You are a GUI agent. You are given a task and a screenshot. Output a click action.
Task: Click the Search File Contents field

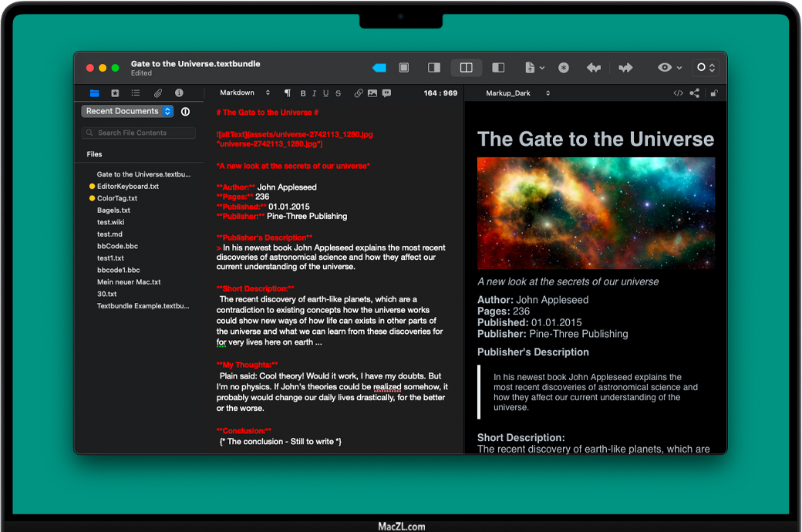139,133
